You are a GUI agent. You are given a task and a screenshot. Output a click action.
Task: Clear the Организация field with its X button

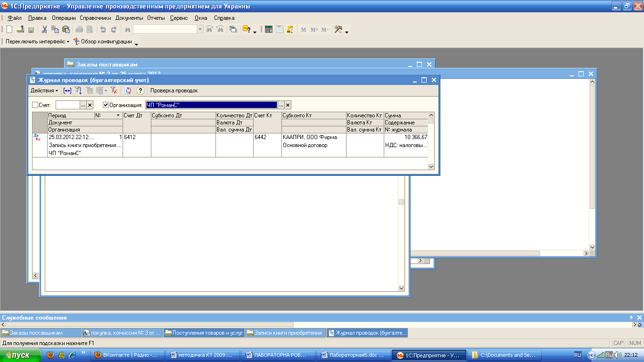click(288, 105)
